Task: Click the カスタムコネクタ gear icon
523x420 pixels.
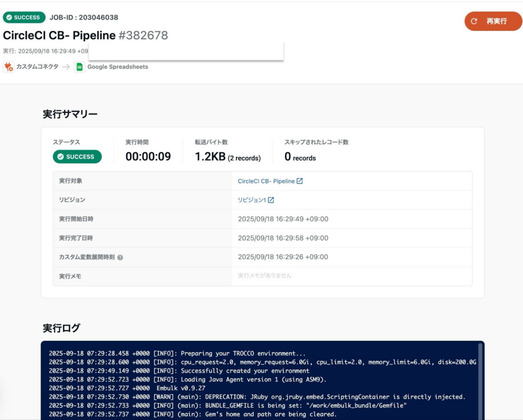Action: point(9,67)
